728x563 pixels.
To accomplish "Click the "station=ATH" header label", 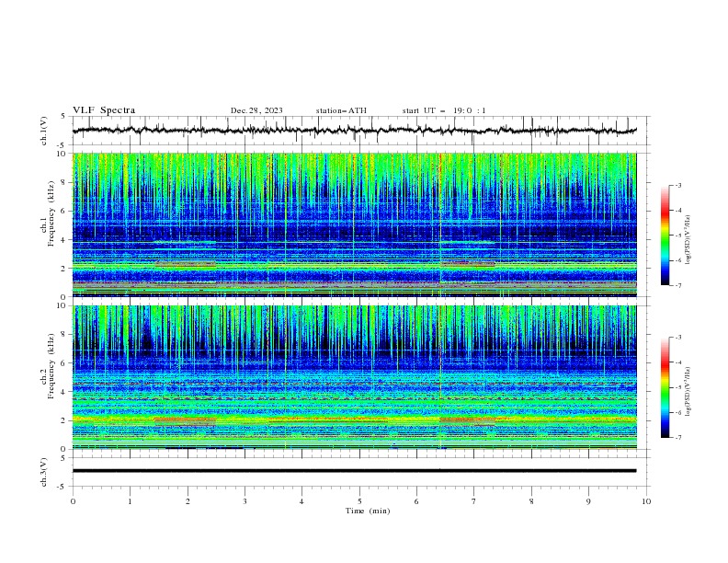I will pyautogui.click(x=341, y=110).
